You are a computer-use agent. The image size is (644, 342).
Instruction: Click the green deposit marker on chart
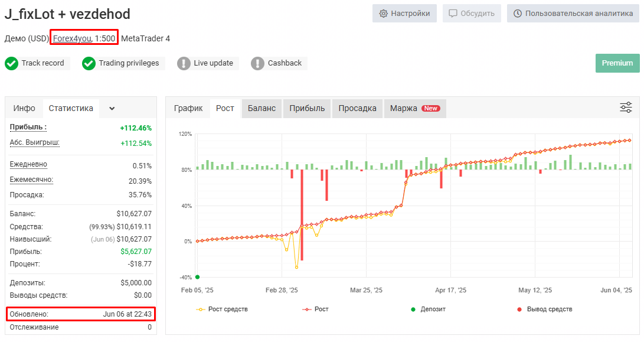(198, 277)
